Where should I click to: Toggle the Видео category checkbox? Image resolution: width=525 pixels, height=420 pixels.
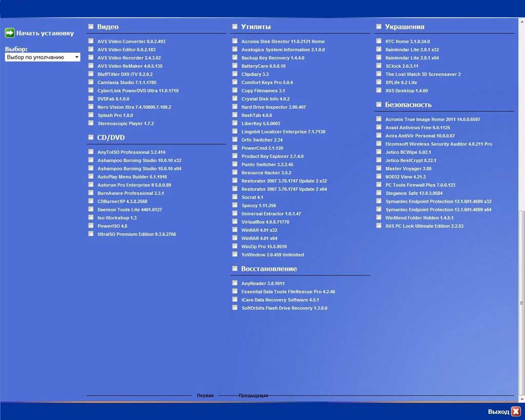[x=91, y=27]
